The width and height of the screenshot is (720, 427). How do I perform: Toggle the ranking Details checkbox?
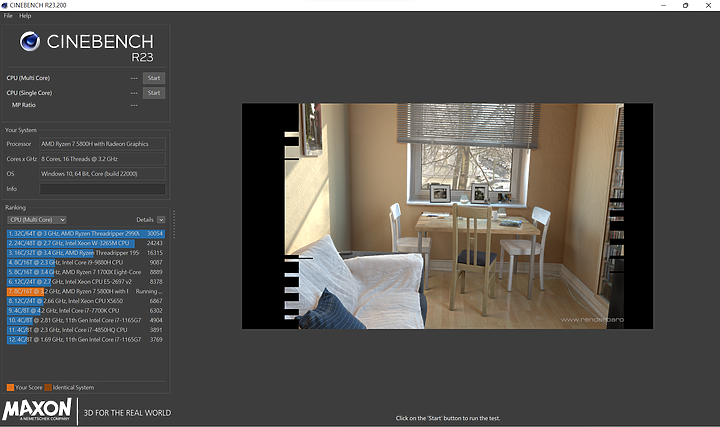point(161,220)
